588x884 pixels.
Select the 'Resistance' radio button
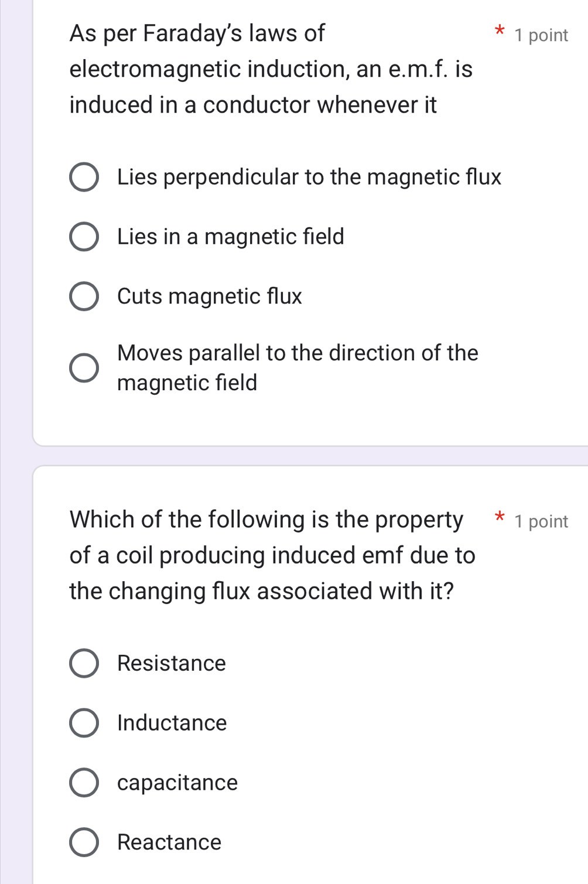pyautogui.click(x=84, y=664)
